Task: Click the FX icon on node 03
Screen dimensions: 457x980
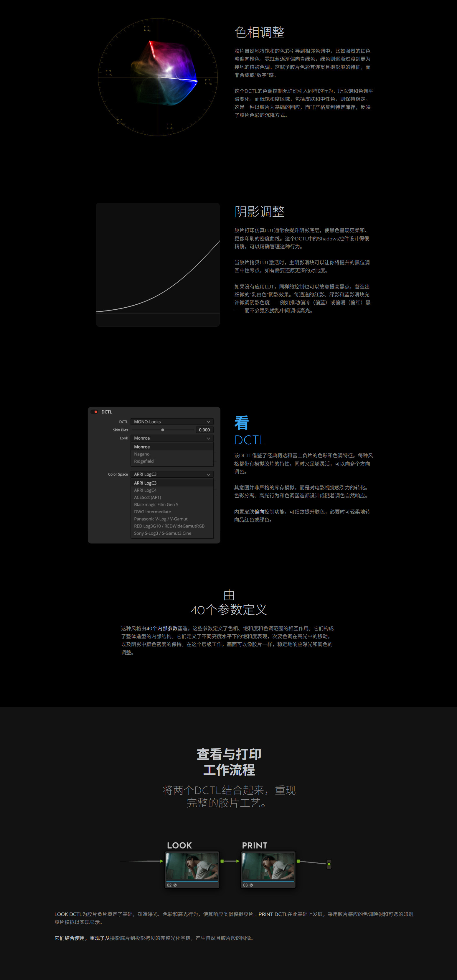Action: click(251, 885)
